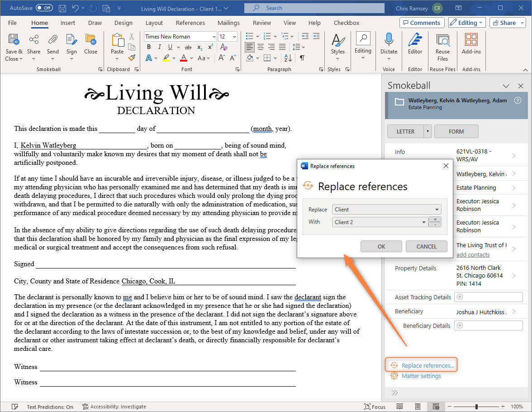Click the Smokeball Send paperclip icon

(52, 40)
